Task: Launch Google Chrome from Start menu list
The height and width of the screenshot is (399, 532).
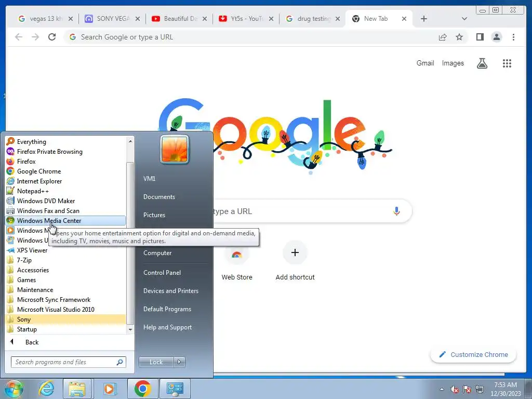Action: pyautogui.click(x=65, y=171)
